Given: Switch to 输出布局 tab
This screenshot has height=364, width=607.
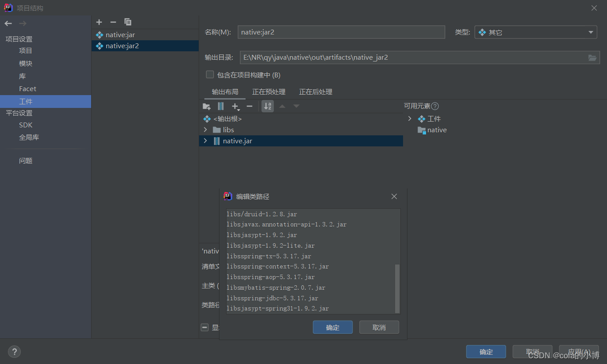Looking at the screenshot, I should (x=225, y=92).
